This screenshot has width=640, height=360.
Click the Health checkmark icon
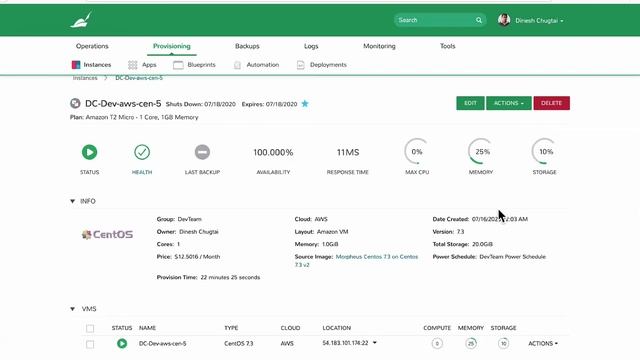142,152
